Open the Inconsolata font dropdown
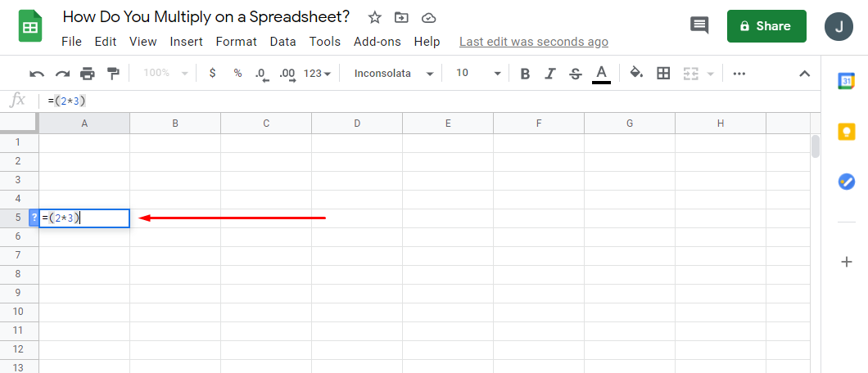The image size is (868, 373). [394, 74]
